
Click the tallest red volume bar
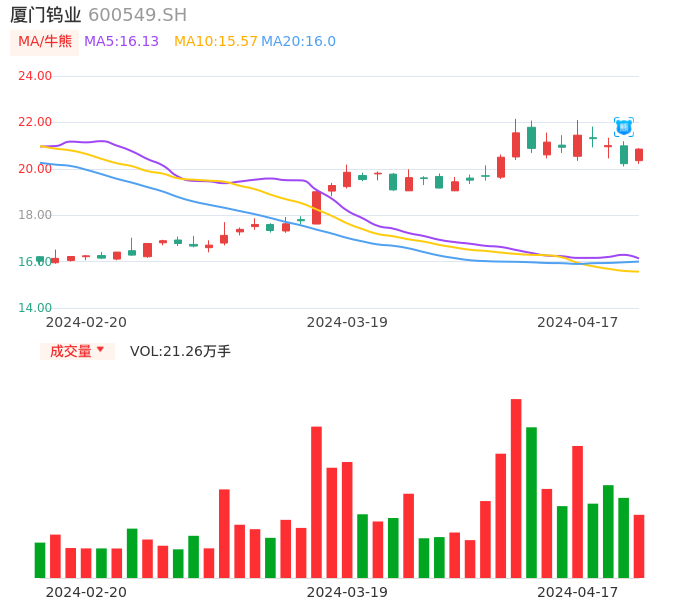tap(516, 488)
